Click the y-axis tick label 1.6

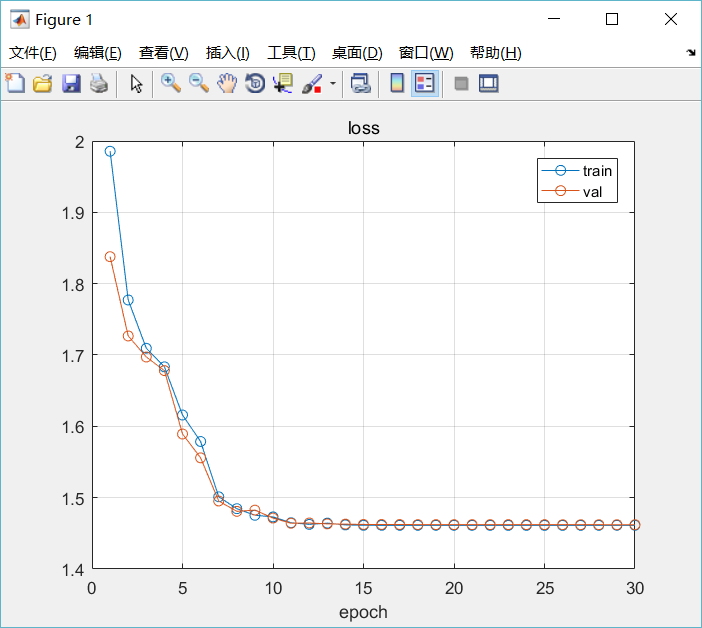(73, 427)
